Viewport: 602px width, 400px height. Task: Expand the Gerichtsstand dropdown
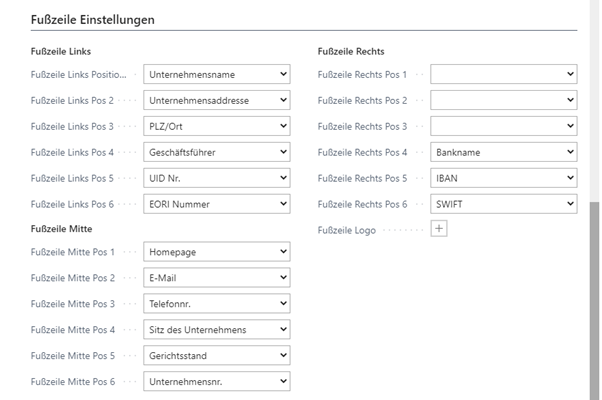pos(217,356)
